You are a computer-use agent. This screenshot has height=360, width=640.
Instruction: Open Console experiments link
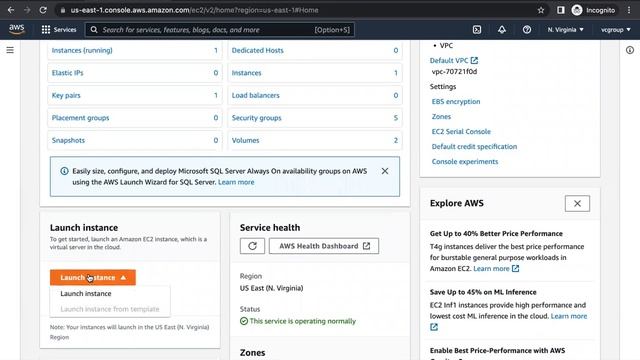[x=465, y=162]
